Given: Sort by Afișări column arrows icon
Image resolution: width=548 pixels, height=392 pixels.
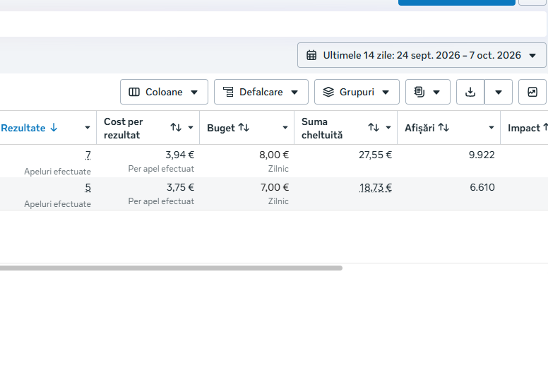Looking at the screenshot, I should [x=443, y=128].
